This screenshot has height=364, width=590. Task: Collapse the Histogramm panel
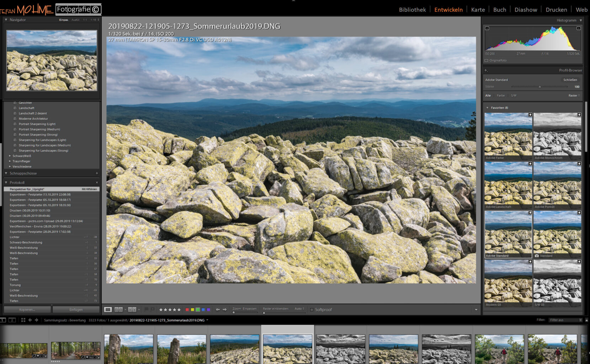tap(581, 20)
